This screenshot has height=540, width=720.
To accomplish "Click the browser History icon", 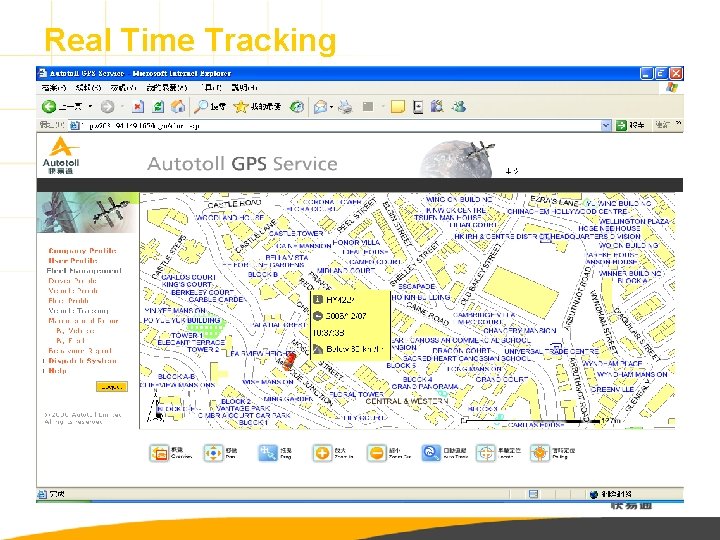I will pyautogui.click(x=297, y=107).
